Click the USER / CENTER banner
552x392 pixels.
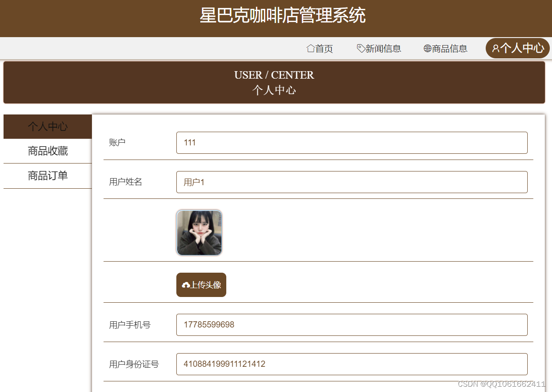click(274, 82)
